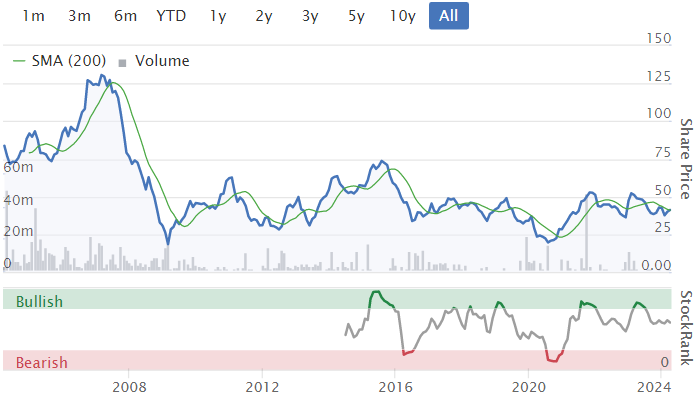The width and height of the screenshot is (700, 394).
Task: Select the 3m time range
Action: pos(79,16)
